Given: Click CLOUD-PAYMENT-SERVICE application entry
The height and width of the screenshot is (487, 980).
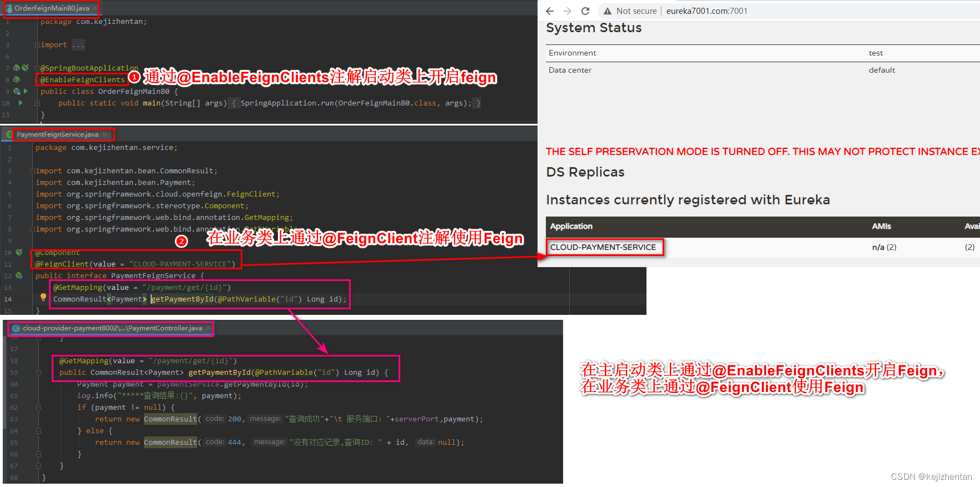Looking at the screenshot, I should click(x=603, y=247).
